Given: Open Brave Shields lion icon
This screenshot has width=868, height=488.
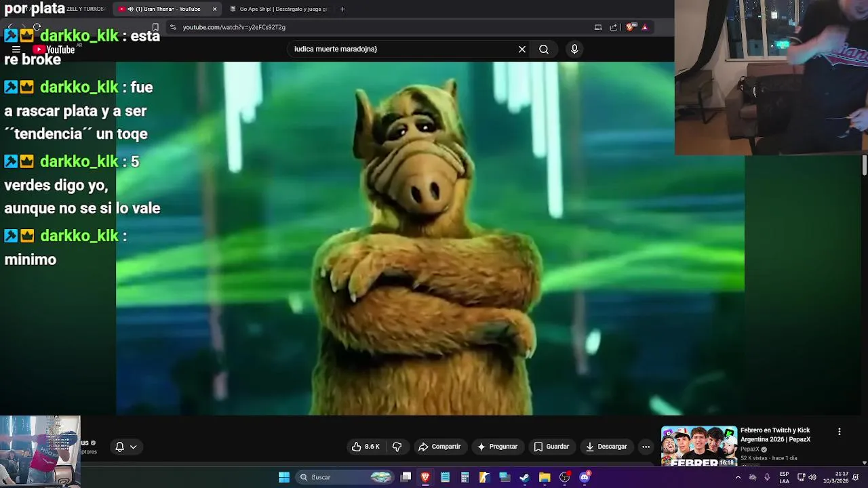Looking at the screenshot, I should pos(630,27).
